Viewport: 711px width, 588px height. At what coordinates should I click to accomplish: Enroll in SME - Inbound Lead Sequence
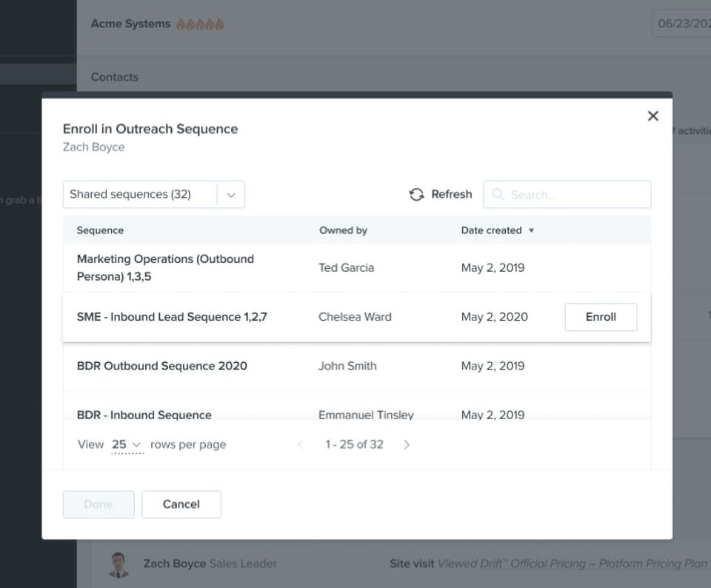pos(601,317)
